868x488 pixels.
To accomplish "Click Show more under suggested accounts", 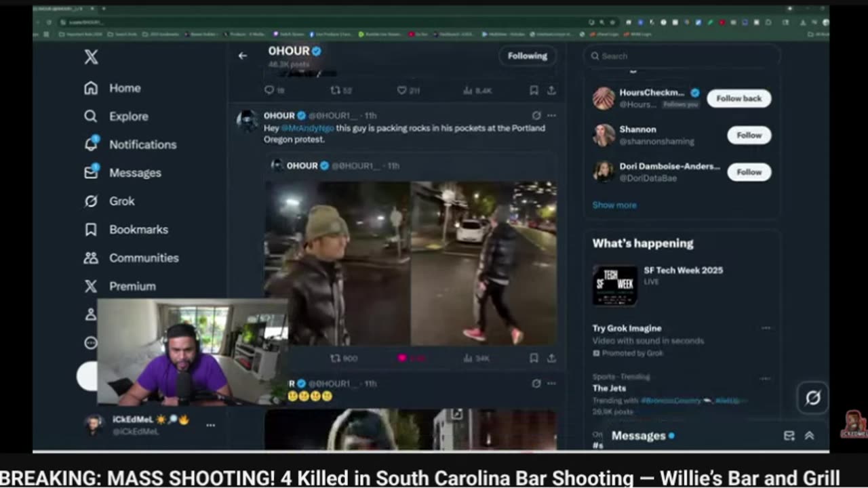I will (614, 205).
